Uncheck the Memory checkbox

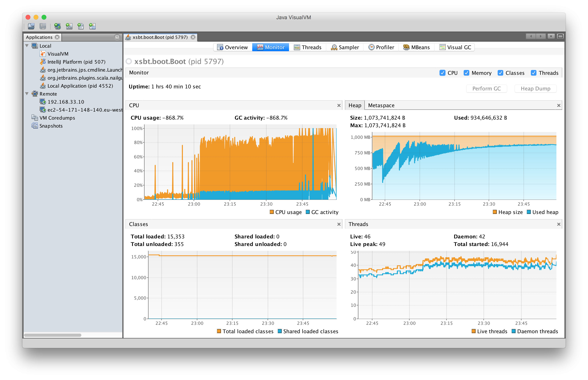466,73
